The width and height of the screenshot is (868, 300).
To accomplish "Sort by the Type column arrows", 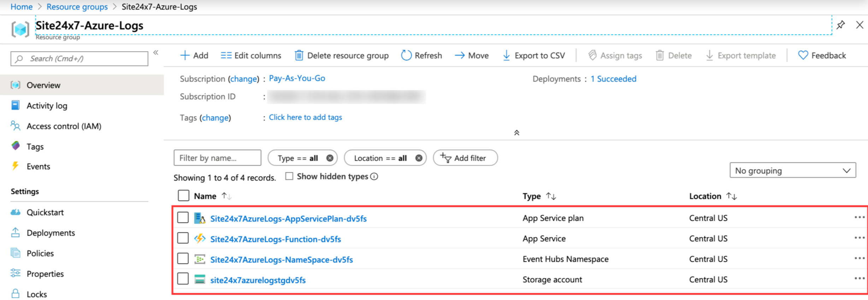I will coord(551,196).
